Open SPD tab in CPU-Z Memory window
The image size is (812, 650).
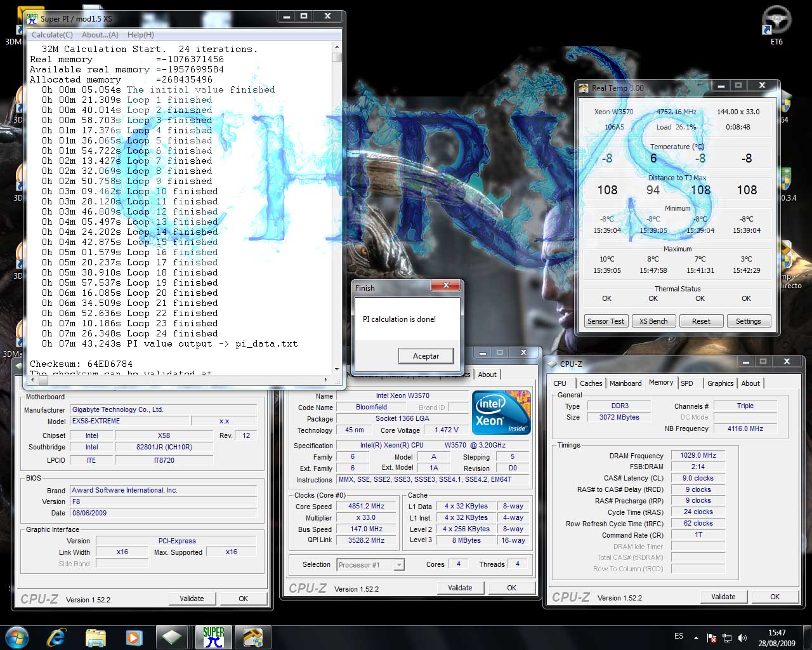coord(687,383)
